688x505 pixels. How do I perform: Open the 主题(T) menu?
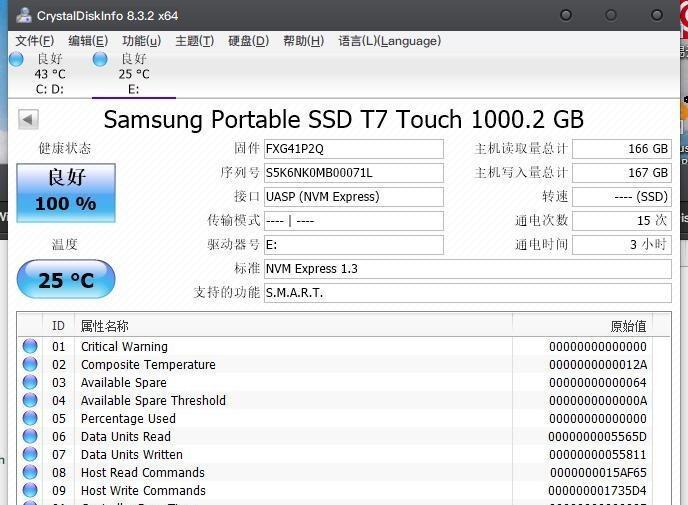point(194,41)
